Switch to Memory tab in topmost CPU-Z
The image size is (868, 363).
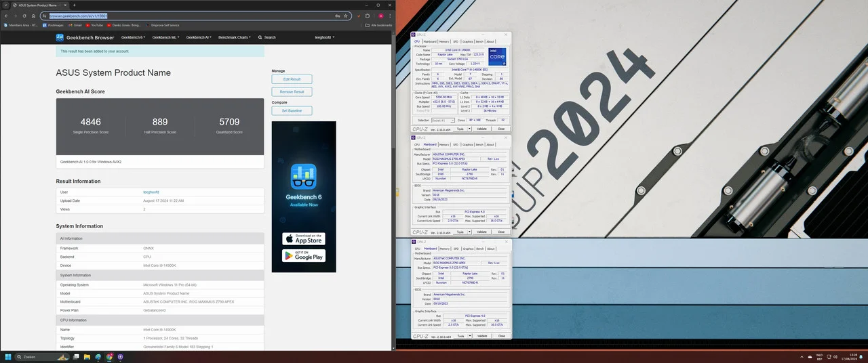point(444,42)
